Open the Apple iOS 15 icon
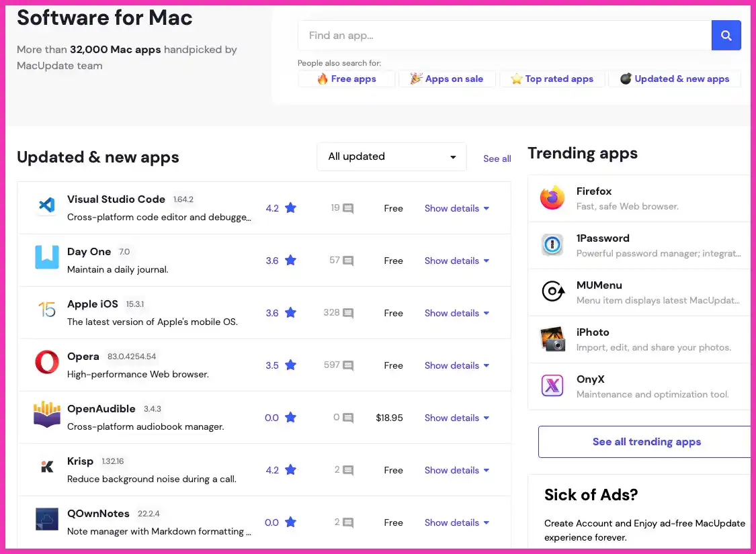Image resolution: width=756 pixels, height=554 pixels. click(x=47, y=310)
